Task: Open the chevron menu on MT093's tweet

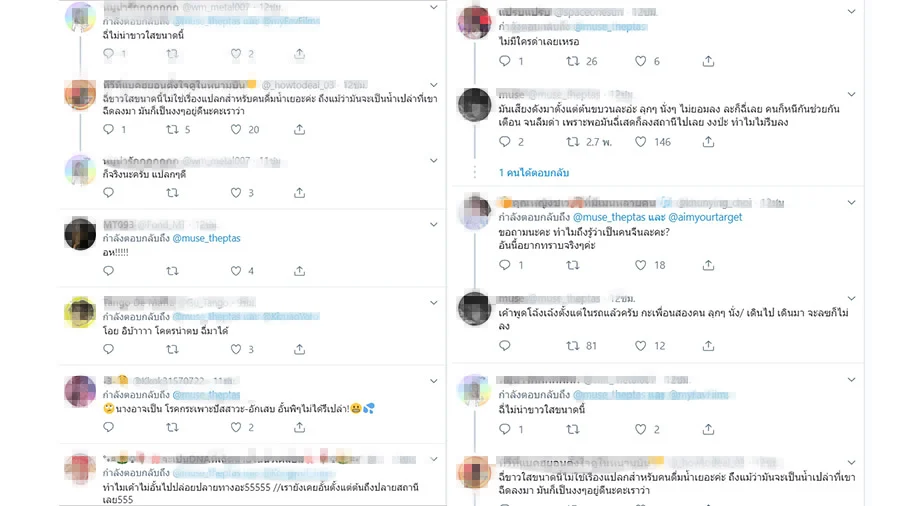Action: coord(434,225)
